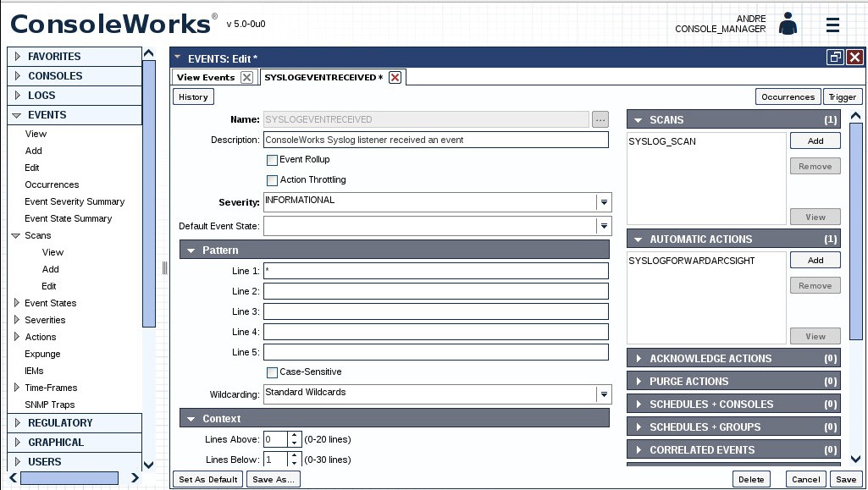Image resolution: width=868 pixels, height=490 pixels.
Task: Decrease the Lines Above value
Action: click(295, 443)
